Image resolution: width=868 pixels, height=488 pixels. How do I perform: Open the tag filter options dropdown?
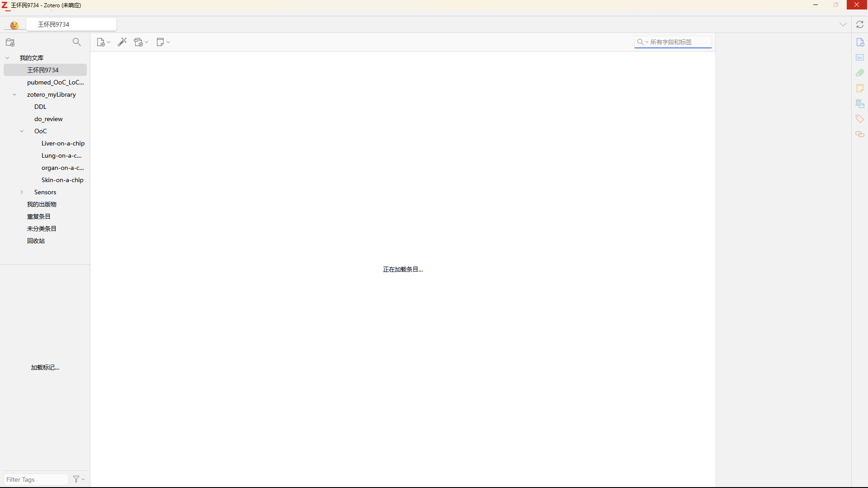click(x=79, y=479)
